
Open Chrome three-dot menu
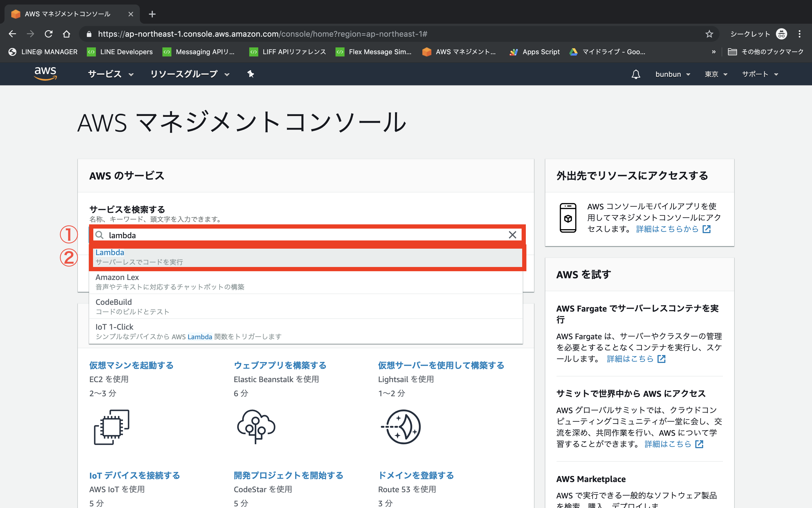pos(800,34)
